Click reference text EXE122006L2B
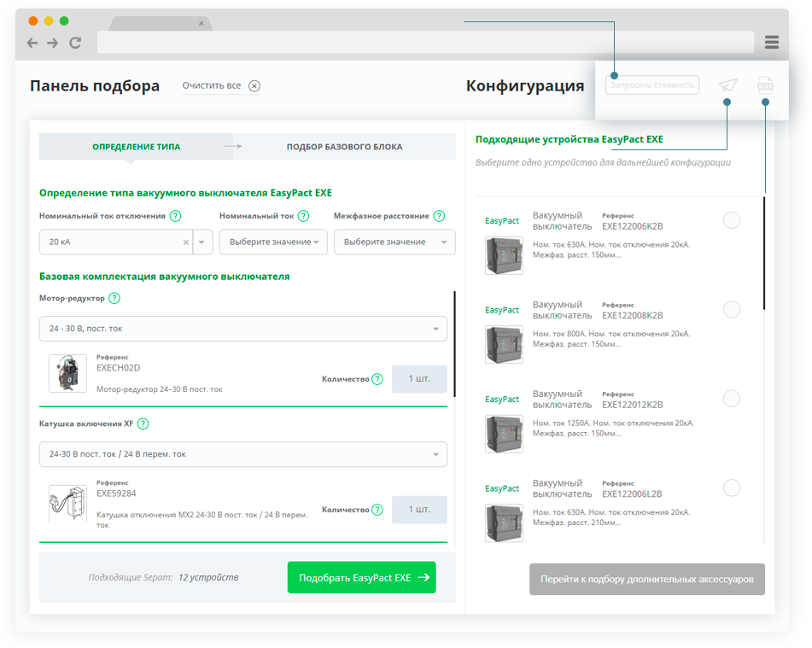 [632, 493]
